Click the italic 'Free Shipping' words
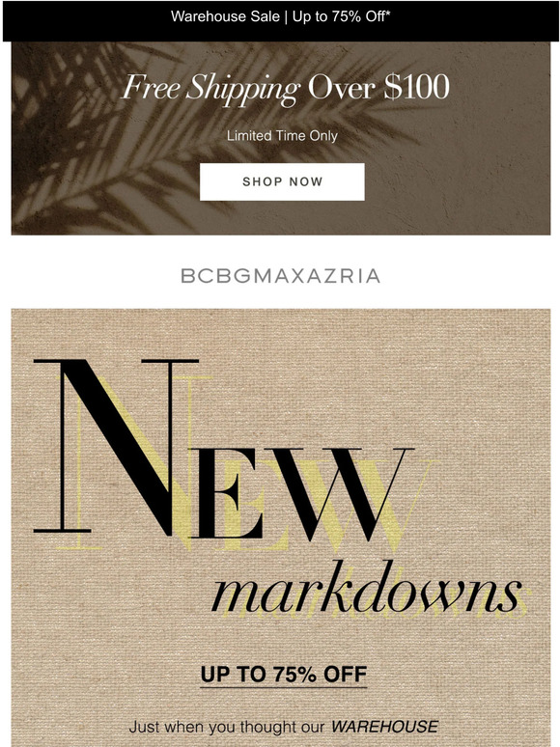The width and height of the screenshot is (560, 747). (211, 89)
